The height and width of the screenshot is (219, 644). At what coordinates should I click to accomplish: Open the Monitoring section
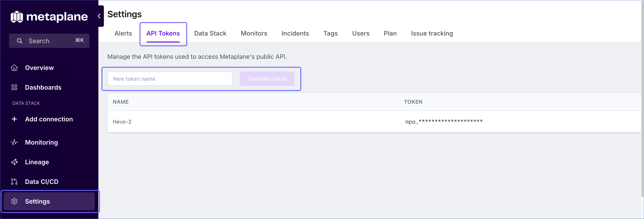click(x=42, y=142)
